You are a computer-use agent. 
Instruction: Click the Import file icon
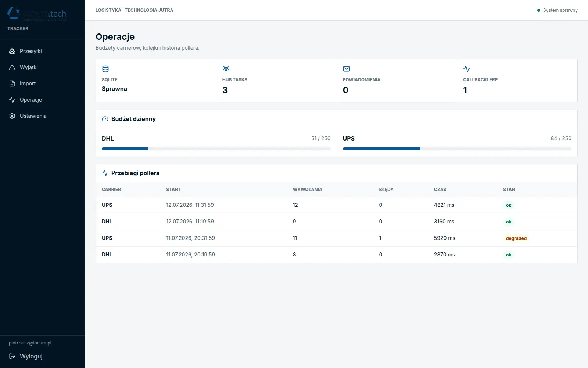(12, 84)
